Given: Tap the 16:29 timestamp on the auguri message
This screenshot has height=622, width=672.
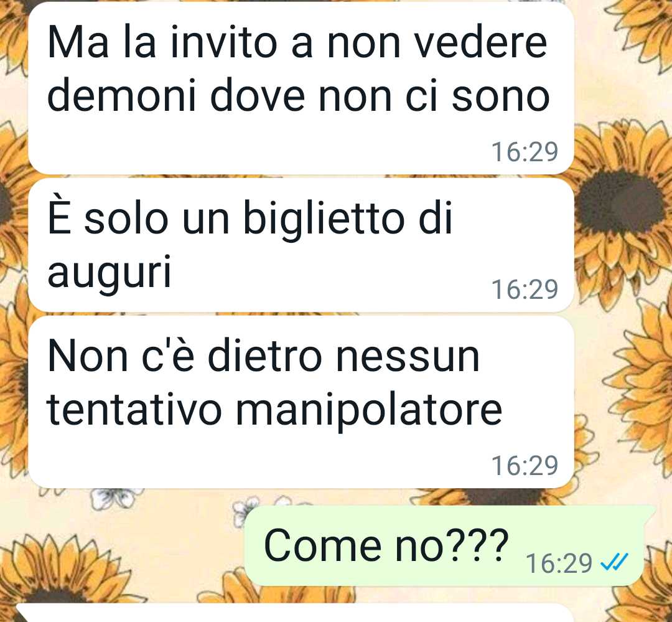Looking at the screenshot, I should pyautogui.click(x=524, y=289).
